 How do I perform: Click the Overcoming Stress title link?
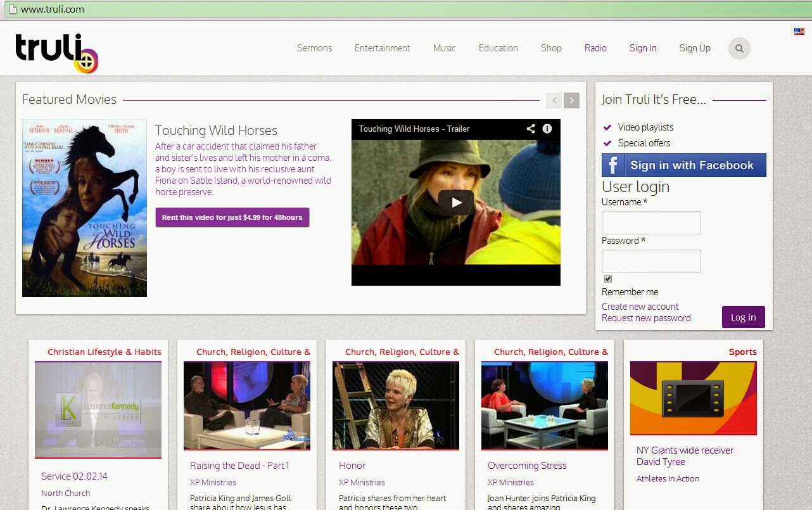point(527,466)
